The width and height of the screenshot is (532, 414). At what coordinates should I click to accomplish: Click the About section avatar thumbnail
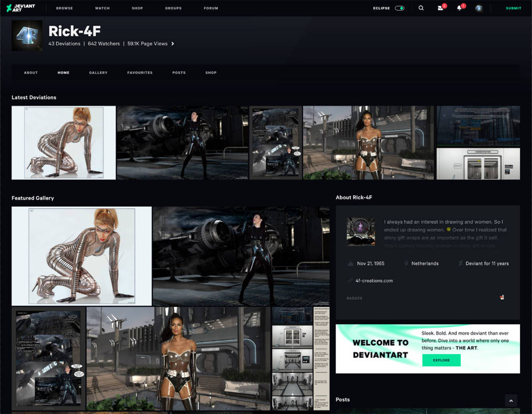coord(361,231)
